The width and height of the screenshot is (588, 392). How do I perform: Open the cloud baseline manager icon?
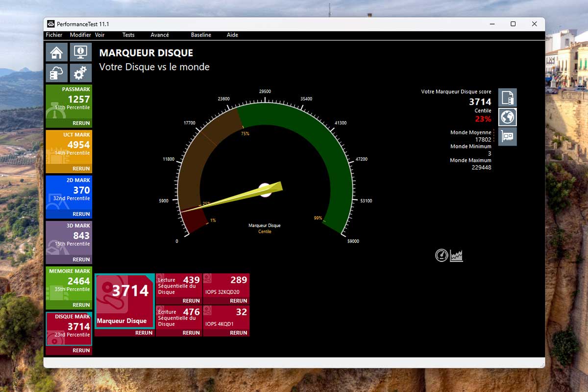pyautogui.click(x=56, y=73)
